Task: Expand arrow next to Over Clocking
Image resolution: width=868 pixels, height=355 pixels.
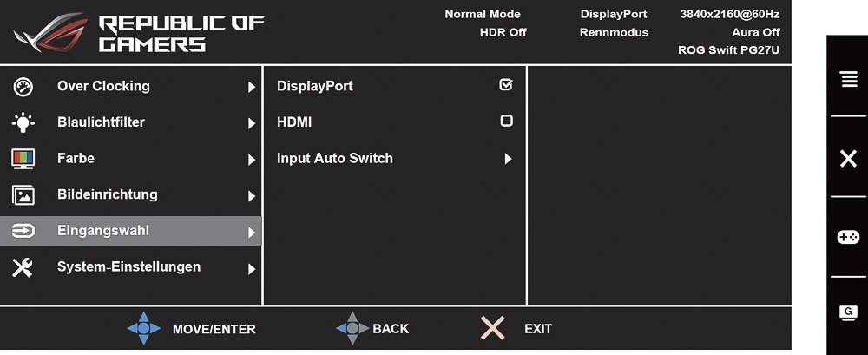Action: tap(252, 87)
